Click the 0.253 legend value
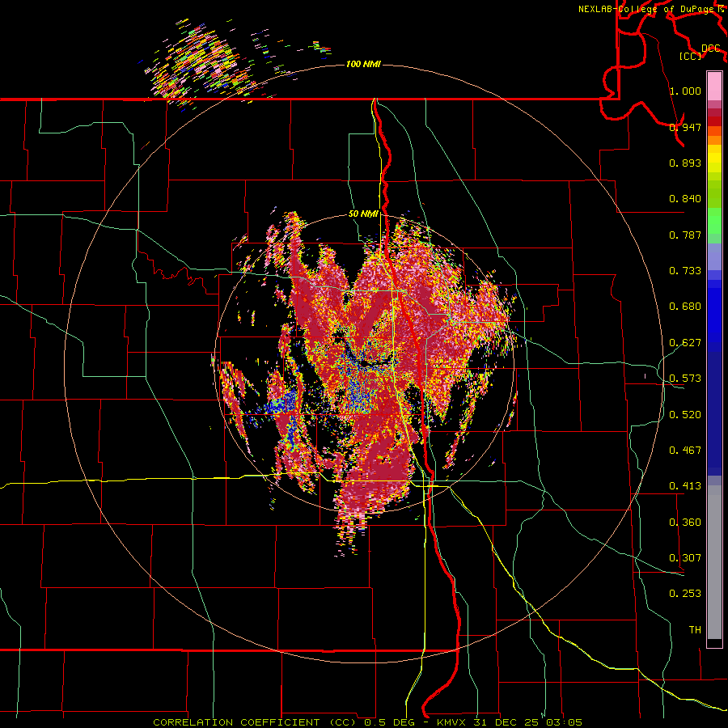The height and width of the screenshot is (728, 728). point(685,594)
